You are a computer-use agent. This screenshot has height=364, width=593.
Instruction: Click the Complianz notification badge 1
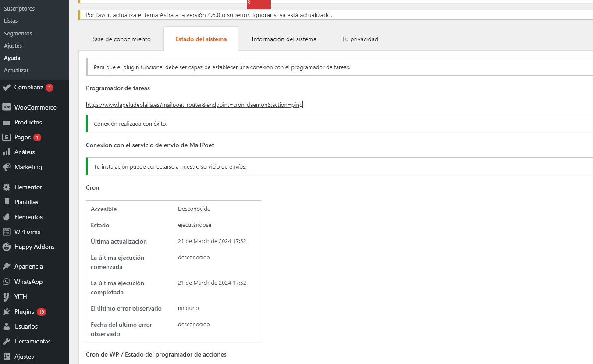tap(50, 88)
